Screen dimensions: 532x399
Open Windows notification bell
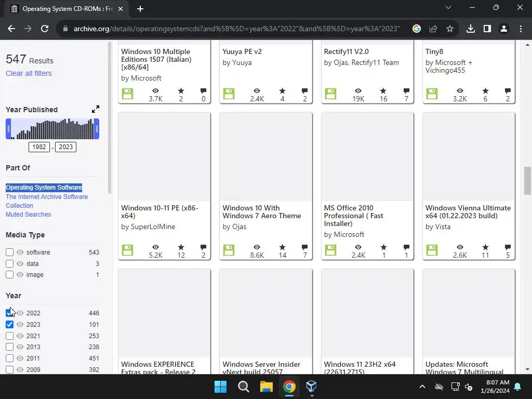point(518,387)
